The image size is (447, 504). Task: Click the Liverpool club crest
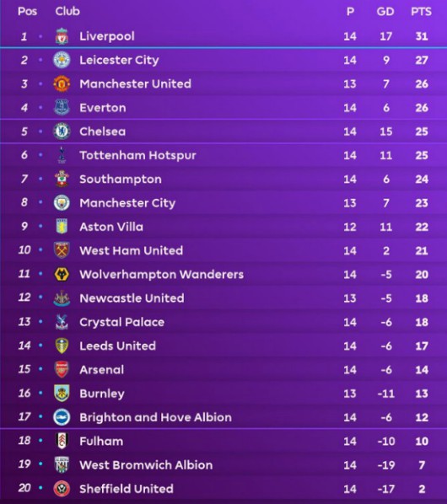62,36
